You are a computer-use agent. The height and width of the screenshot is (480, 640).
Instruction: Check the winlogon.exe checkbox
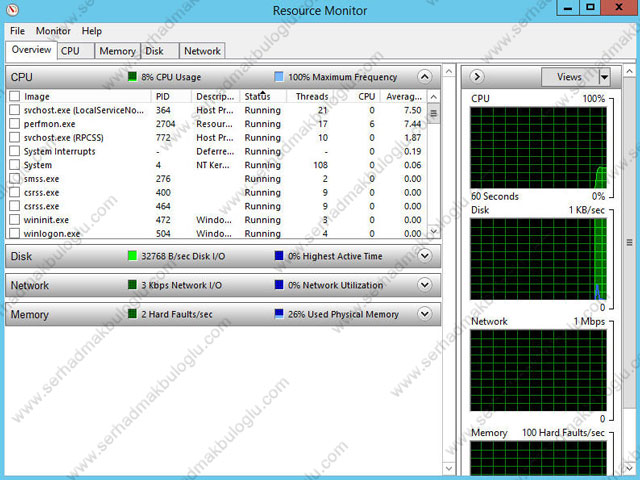coord(14,233)
